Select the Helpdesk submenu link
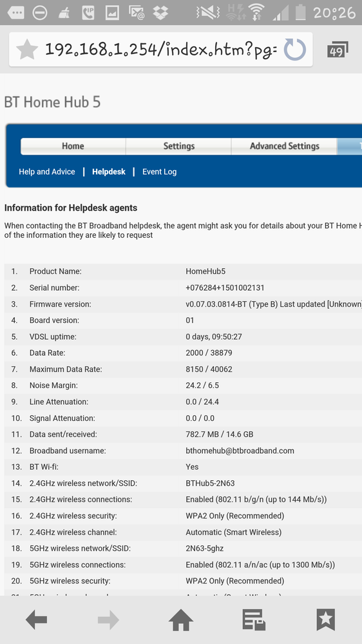This screenshot has width=362, height=644. click(109, 171)
